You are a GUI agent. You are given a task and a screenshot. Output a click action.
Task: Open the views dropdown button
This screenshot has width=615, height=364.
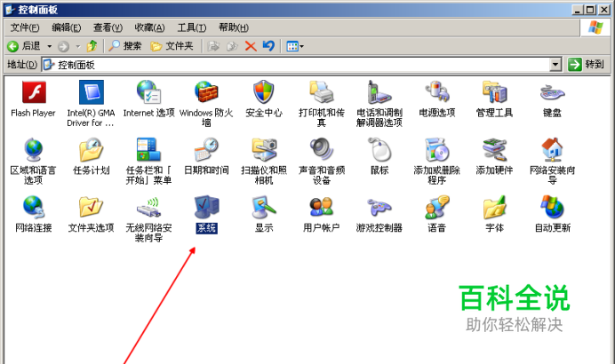coord(295,46)
